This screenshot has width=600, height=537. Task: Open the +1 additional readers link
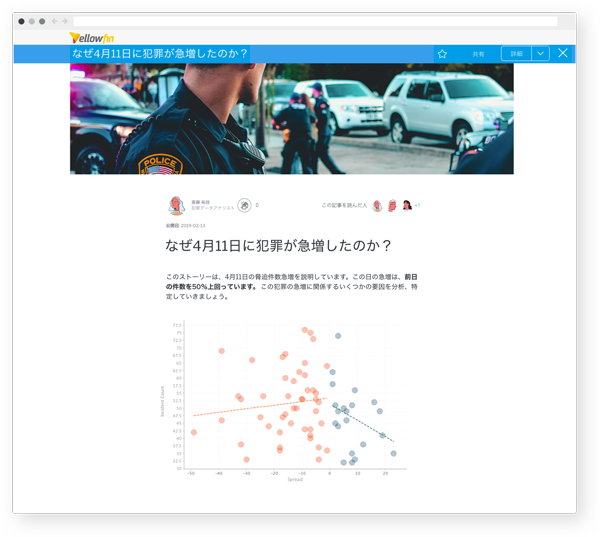417,206
